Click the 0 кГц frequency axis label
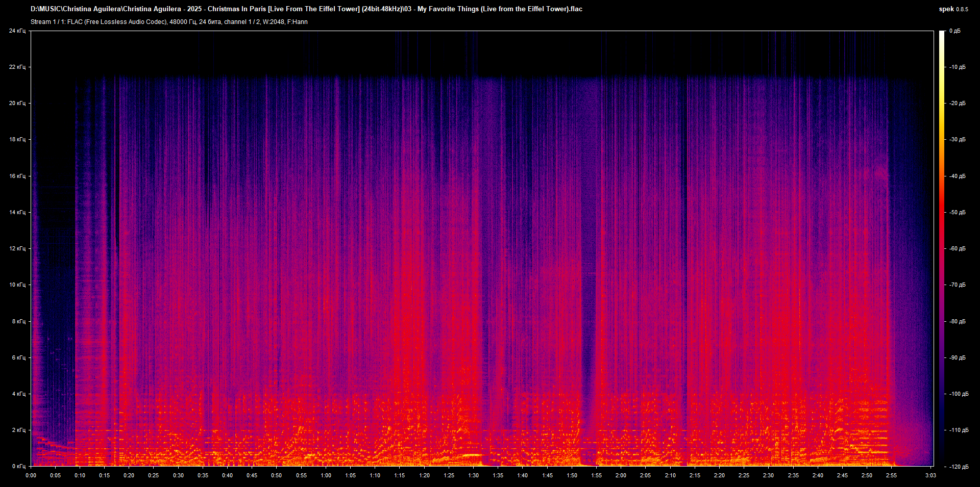The height and width of the screenshot is (487, 980). [19, 466]
